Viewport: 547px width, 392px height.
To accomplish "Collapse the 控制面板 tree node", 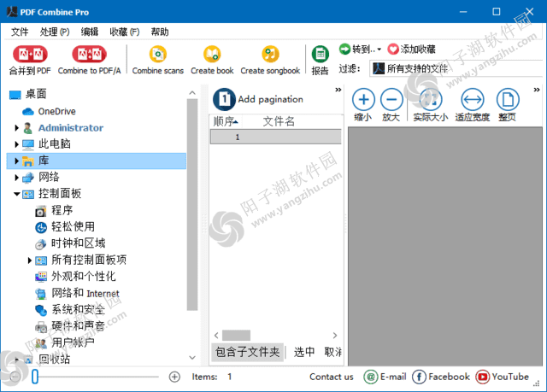I will (x=16, y=194).
